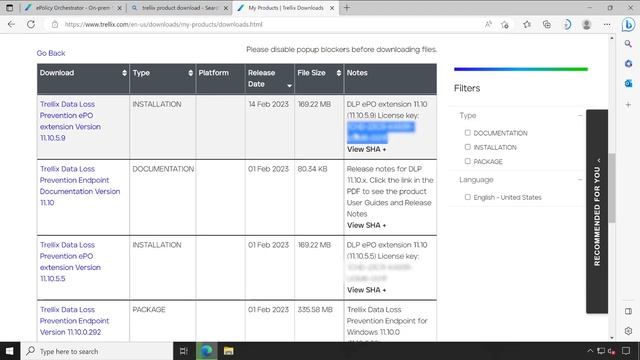Check the INSTALLATION filter
Viewport: 640px width, 360px height.
pos(468,147)
